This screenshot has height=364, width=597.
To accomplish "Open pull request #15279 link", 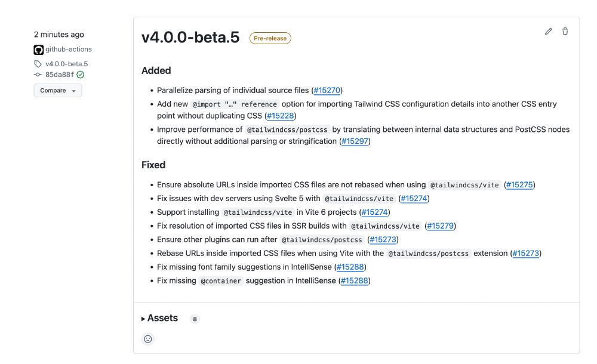I will pos(440,226).
